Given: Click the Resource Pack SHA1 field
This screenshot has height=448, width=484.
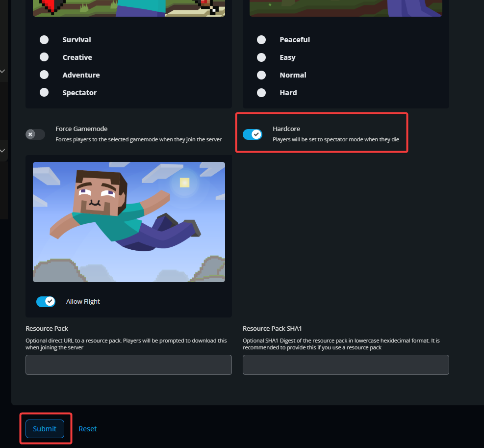Looking at the screenshot, I should pos(346,365).
